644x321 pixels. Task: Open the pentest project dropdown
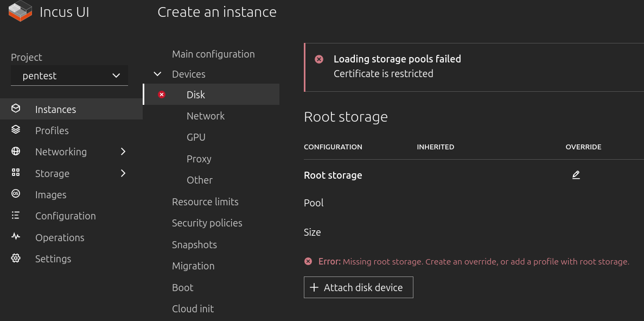69,75
